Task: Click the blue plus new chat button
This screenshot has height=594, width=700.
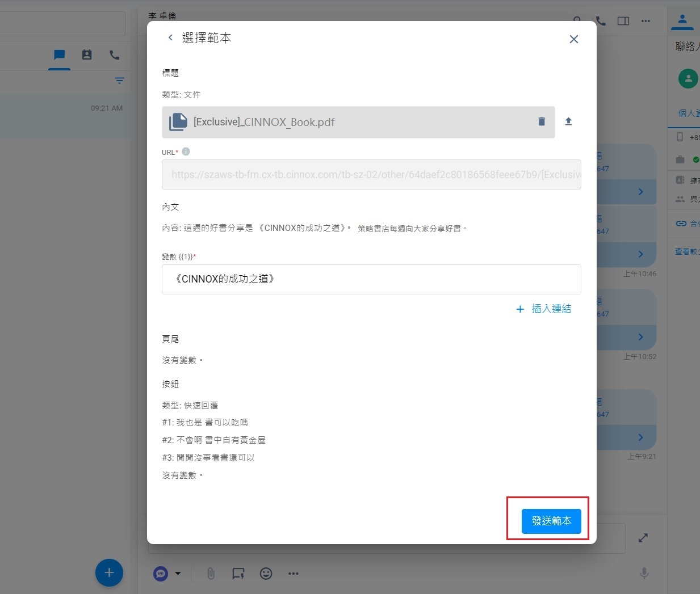Action: tap(109, 572)
